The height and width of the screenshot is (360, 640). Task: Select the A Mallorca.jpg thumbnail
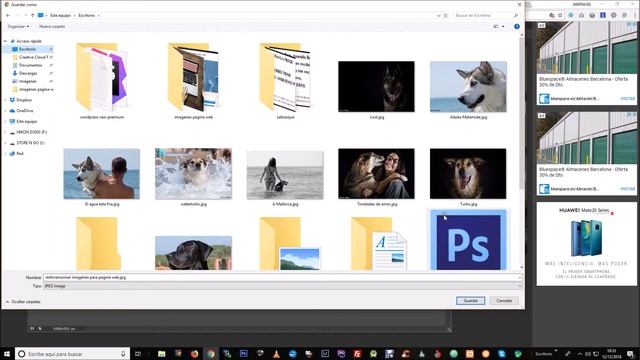point(285,175)
